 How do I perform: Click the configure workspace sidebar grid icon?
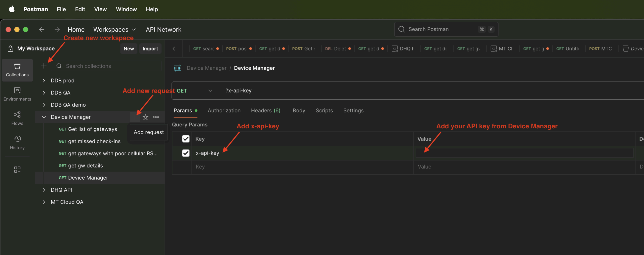coord(17,169)
